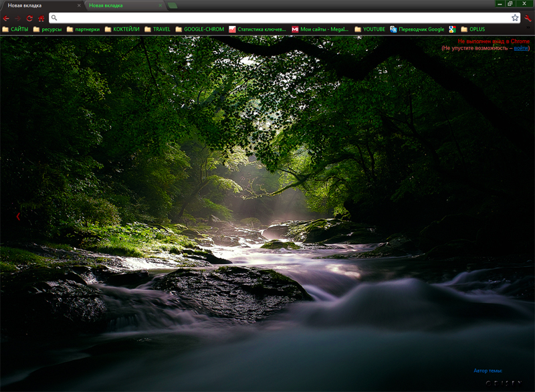Show more bookmarks with overflow chevron
535x392 pixels.
(528, 28)
